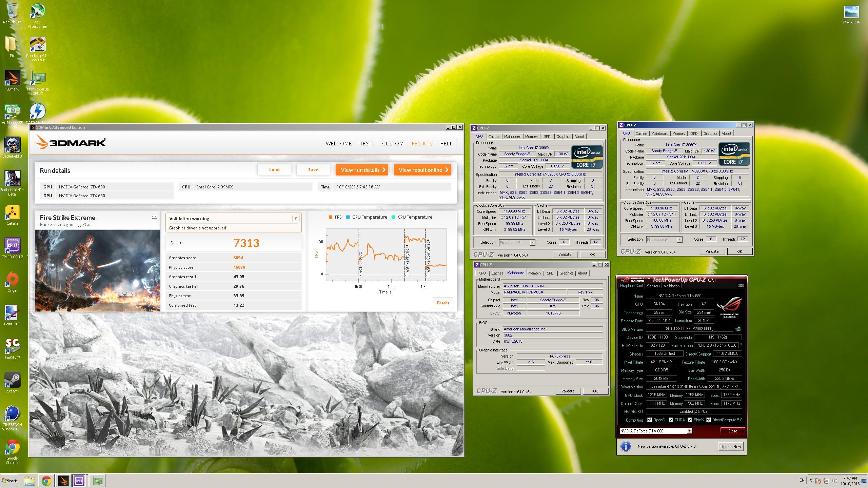Open the Origin desktop shortcut
This screenshot has width=868, height=488.
pyautogui.click(x=12, y=282)
